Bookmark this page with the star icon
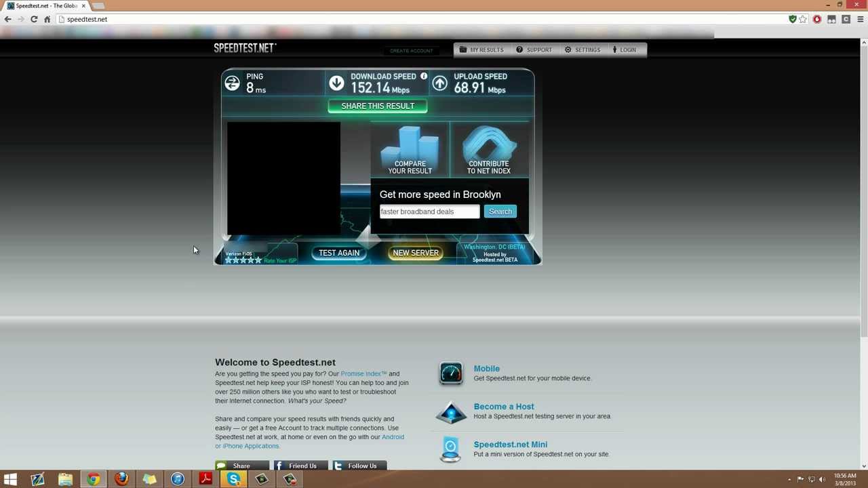This screenshot has height=488, width=868. click(x=803, y=19)
